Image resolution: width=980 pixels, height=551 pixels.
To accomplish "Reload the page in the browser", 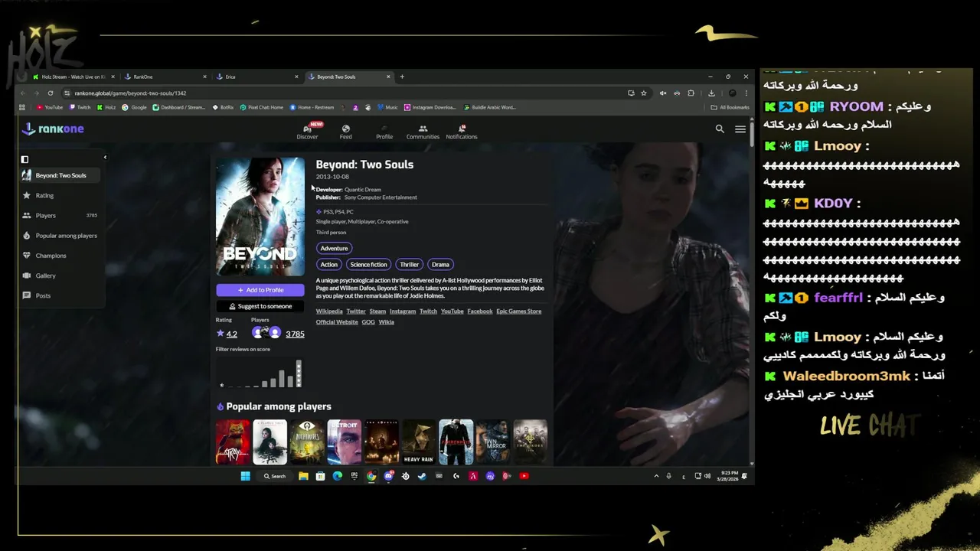I will coord(51,93).
